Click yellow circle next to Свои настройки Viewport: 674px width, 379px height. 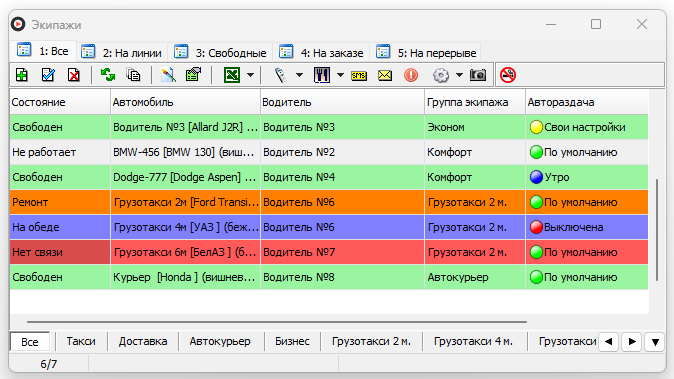pos(536,127)
